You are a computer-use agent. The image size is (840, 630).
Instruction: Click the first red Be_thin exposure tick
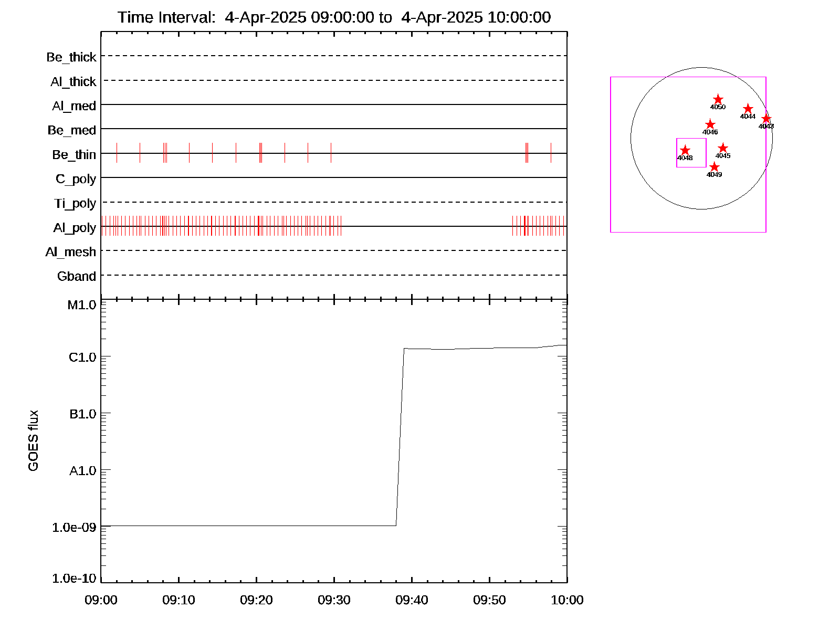click(x=117, y=153)
